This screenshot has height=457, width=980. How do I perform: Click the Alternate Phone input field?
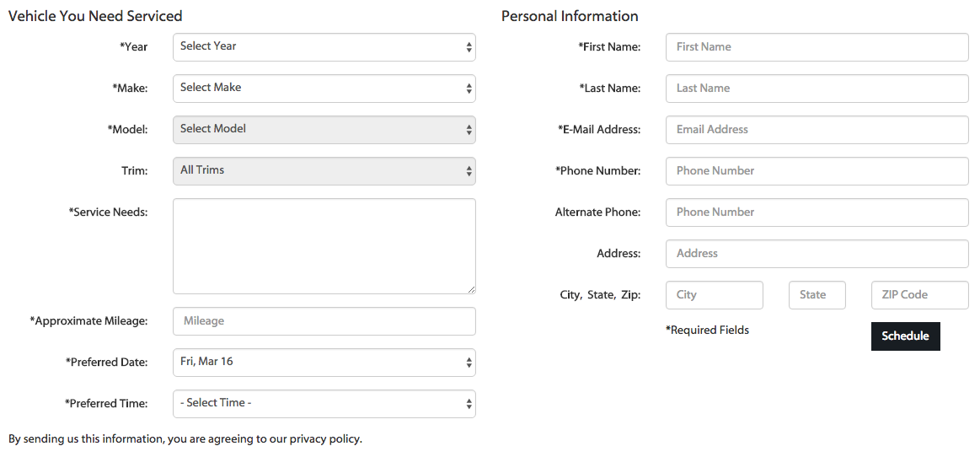(817, 212)
